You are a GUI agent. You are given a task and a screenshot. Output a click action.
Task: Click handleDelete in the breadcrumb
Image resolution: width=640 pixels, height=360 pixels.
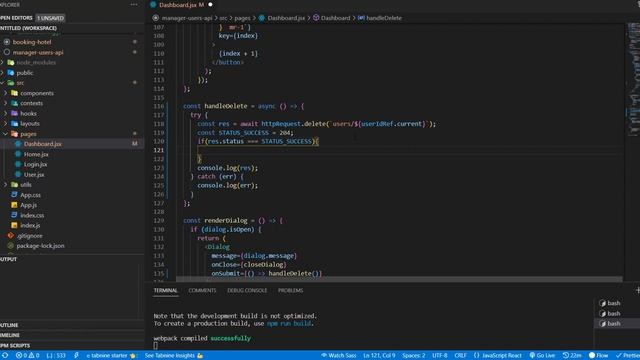[x=384, y=18]
